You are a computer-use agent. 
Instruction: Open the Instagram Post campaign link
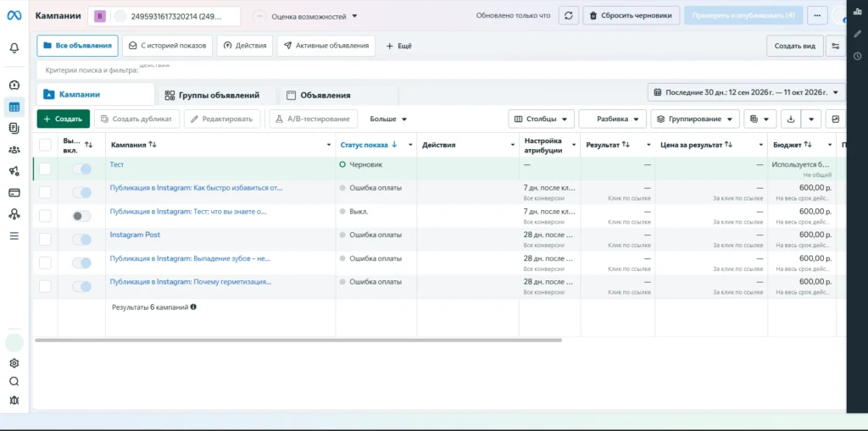pos(135,235)
